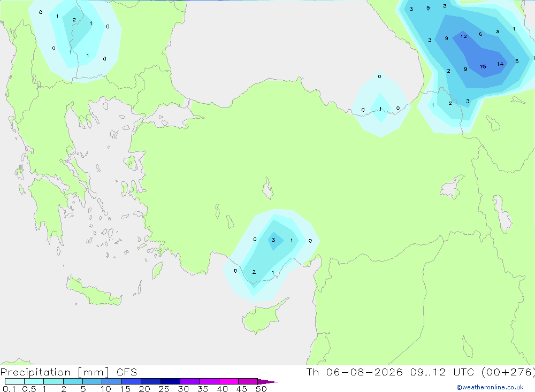535x392 pixels.
Task: Click the '40' legend scale label
Action: (222, 389)
